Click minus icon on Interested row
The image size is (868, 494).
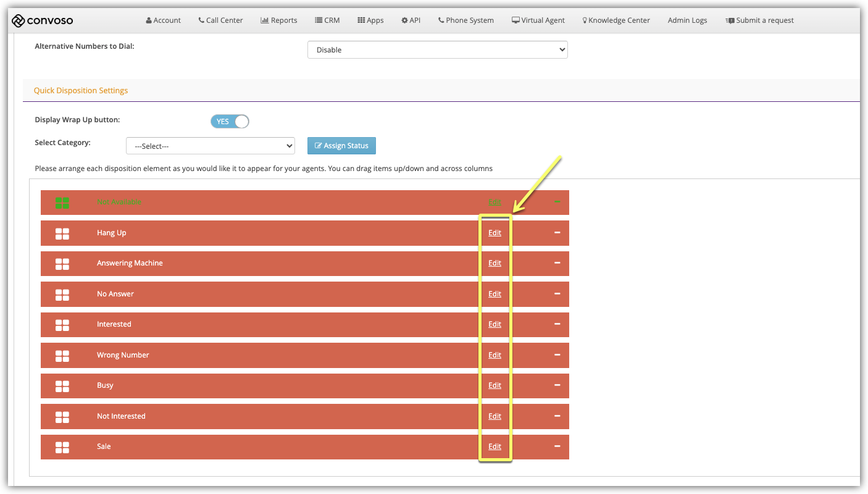557,324
